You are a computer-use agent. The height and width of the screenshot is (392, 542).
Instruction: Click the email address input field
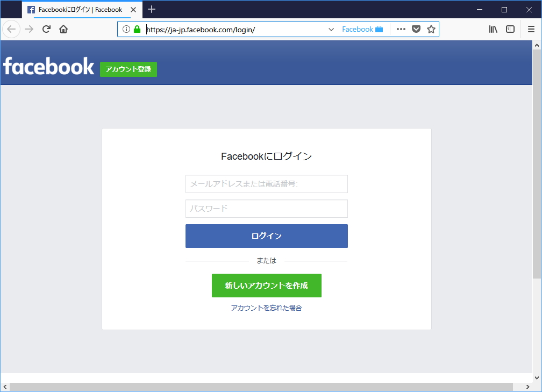pos(266,184)
